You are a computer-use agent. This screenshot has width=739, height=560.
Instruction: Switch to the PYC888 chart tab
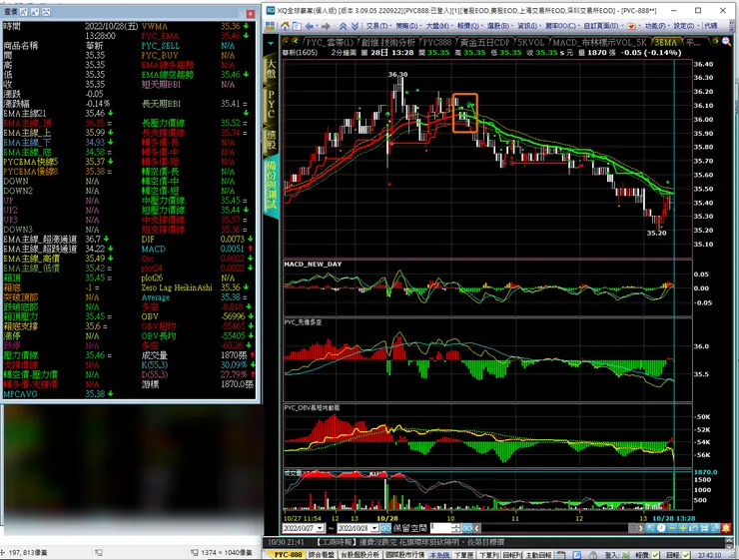[436, 42]
